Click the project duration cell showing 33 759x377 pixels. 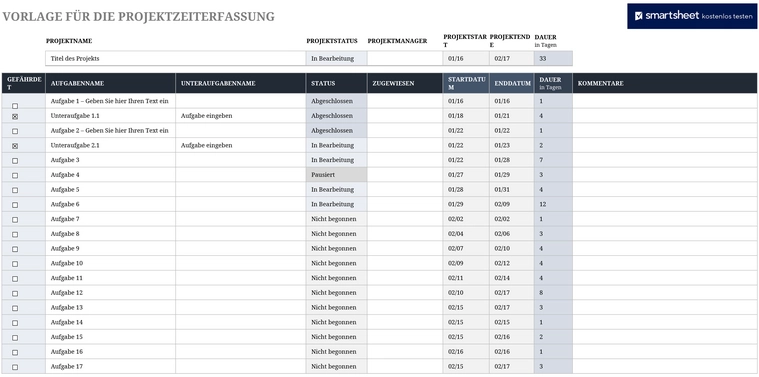coord(553,59)
